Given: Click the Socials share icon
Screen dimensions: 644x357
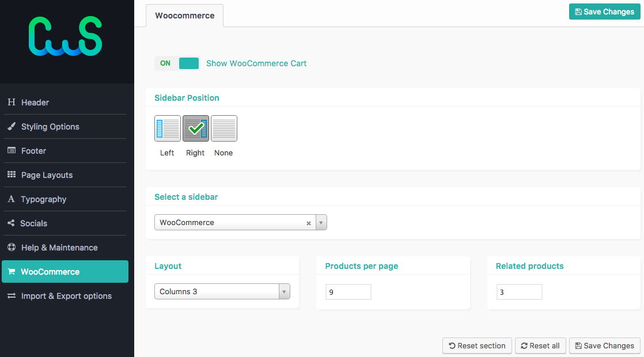Looking at the screenshot, I should click(x=11, y=223).
